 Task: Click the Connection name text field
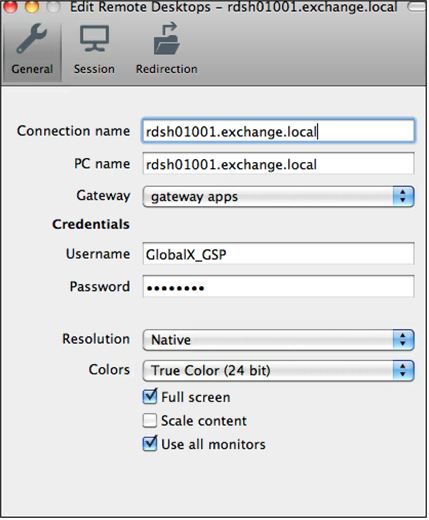[x=278, y=131]
